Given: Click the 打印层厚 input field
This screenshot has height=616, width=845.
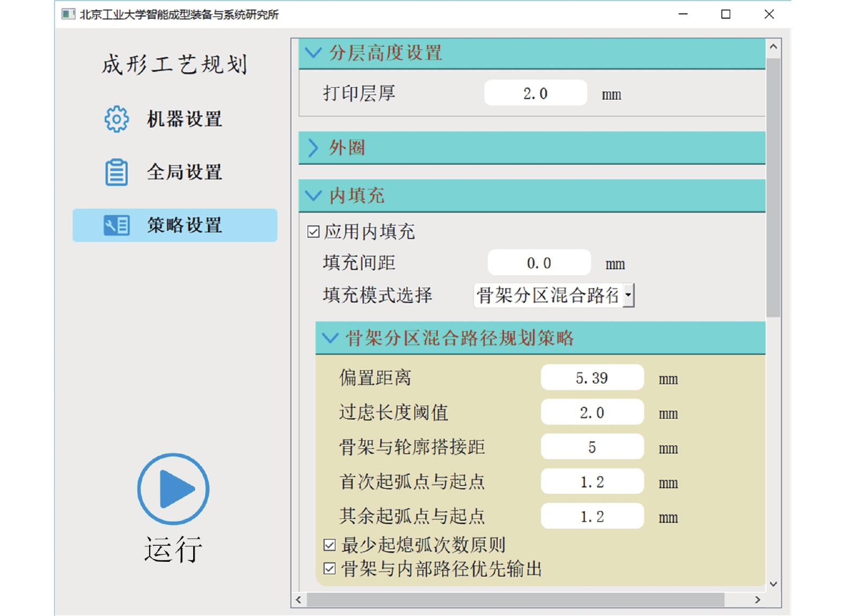Looking at the screenshot, I should coord(535,93).
